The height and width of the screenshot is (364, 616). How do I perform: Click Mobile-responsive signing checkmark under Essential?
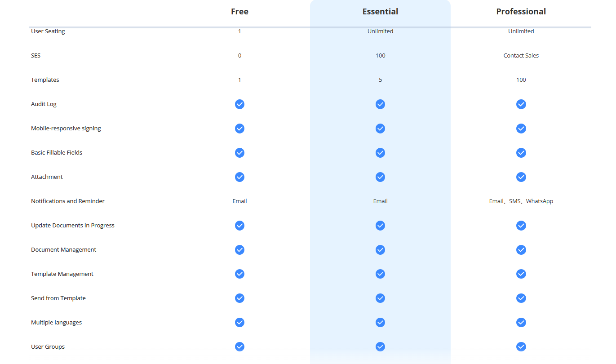pyautogui.click(x=380, y=129)
